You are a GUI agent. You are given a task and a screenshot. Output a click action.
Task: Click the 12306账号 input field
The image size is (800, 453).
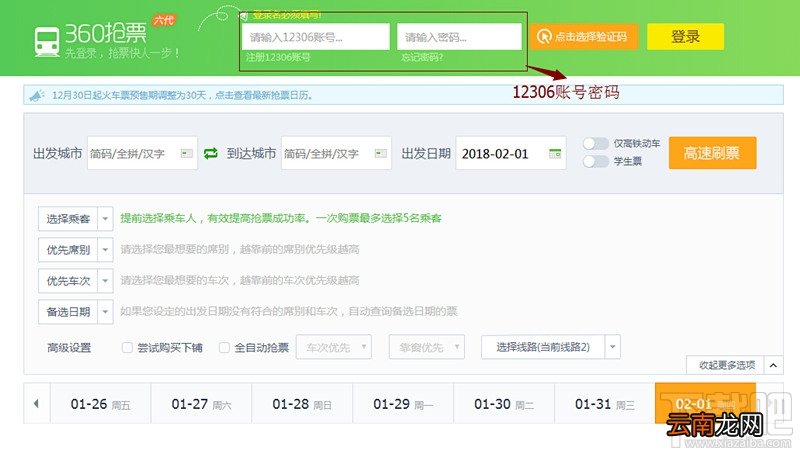[x=315, y=37]
